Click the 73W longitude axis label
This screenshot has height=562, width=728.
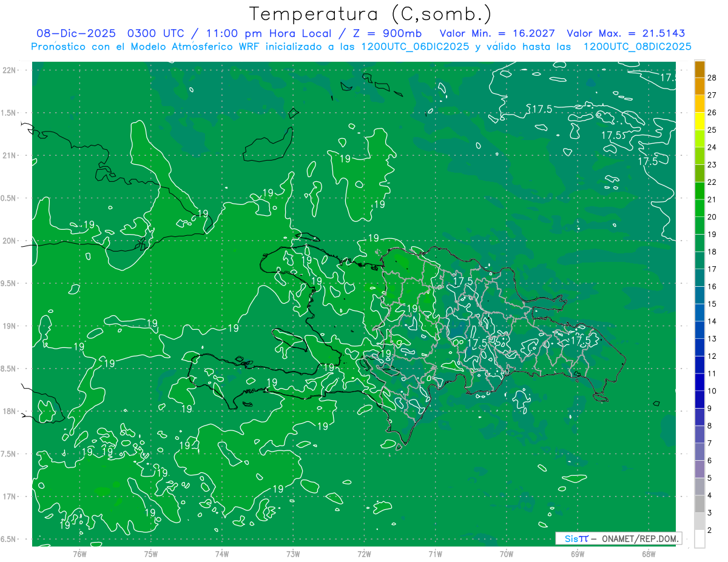[293, 554]
